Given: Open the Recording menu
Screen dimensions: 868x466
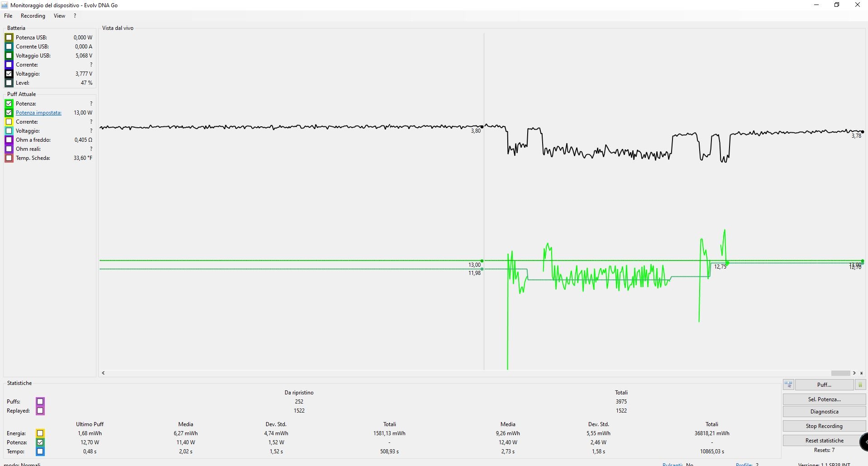Looking at the screenshot, I should [33, 16].
